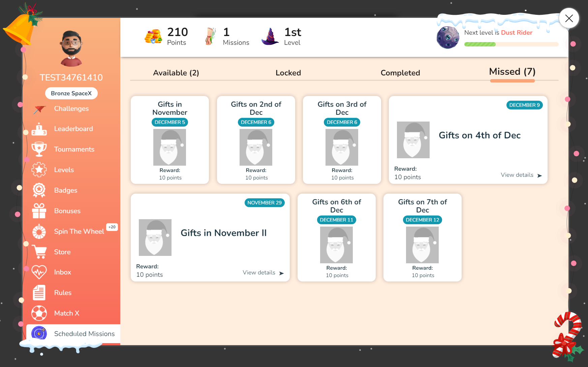Viewport: 588px width, 367px height.
Task: Open the Badges ribbon icon
Action: (39, 190)
